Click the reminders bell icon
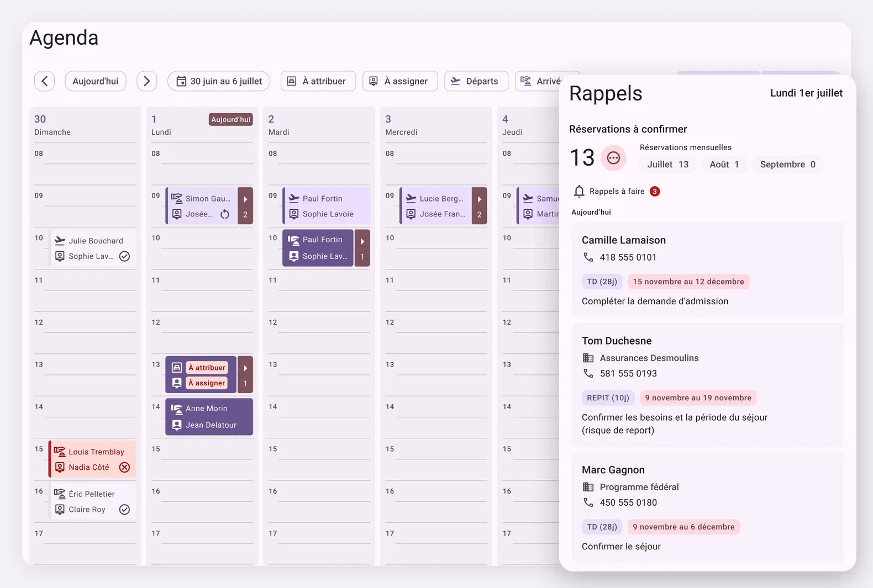The height and width of the screenshot is (588, 873). tap(579, 192)
